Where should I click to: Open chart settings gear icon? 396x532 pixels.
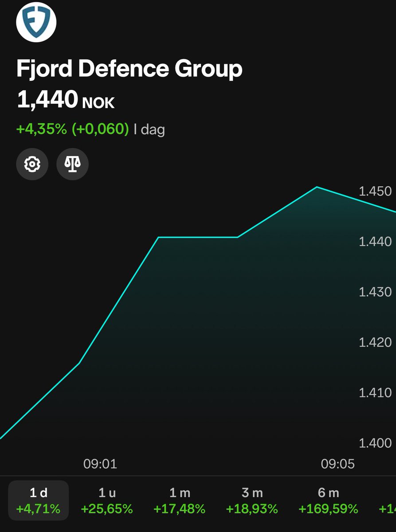tap(32, 164)
